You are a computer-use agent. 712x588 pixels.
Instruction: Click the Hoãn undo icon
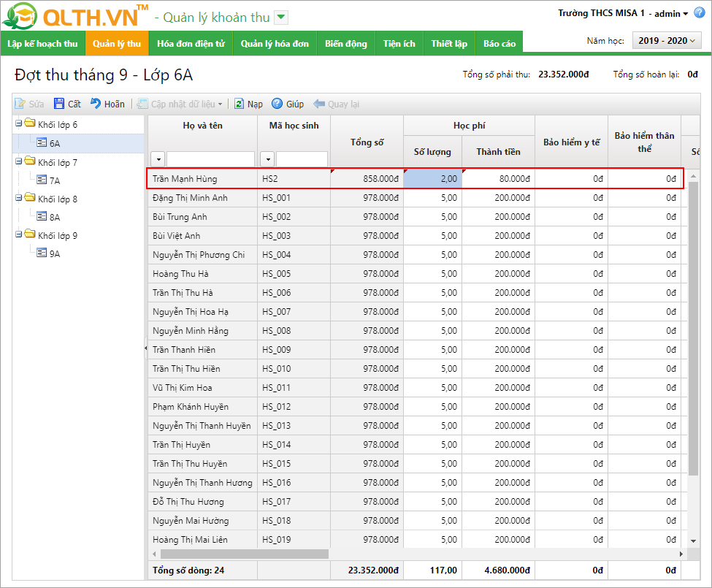pyautogui.click(x=96, y=104)
